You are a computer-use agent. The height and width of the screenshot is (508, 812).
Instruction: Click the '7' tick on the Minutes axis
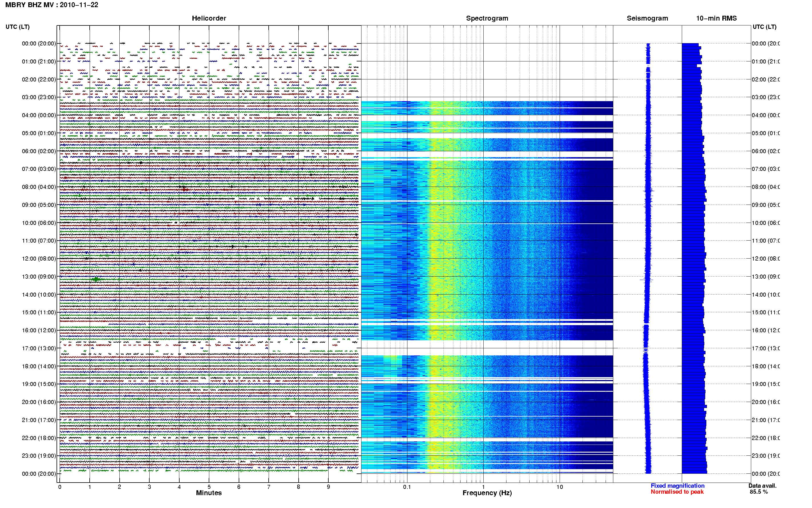click(x=269, y=487)
